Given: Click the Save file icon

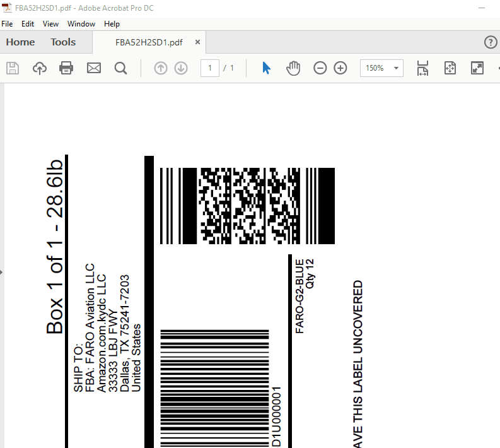Looking at the screenshot, I should [13, 68].
